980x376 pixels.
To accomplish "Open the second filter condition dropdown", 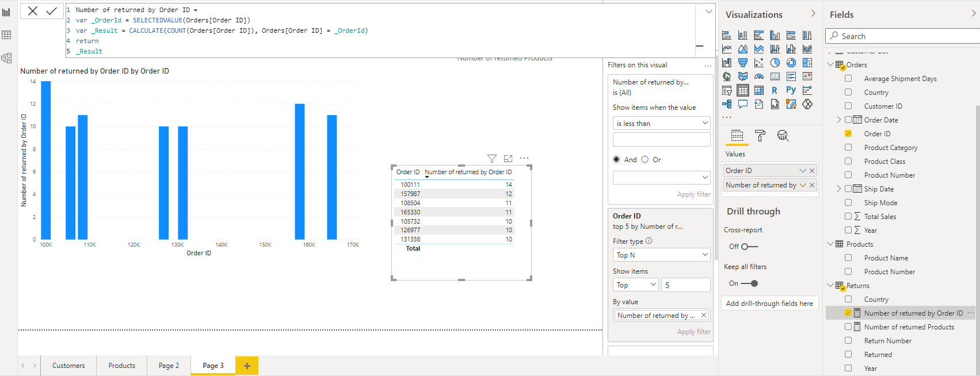I will [662, 178].
